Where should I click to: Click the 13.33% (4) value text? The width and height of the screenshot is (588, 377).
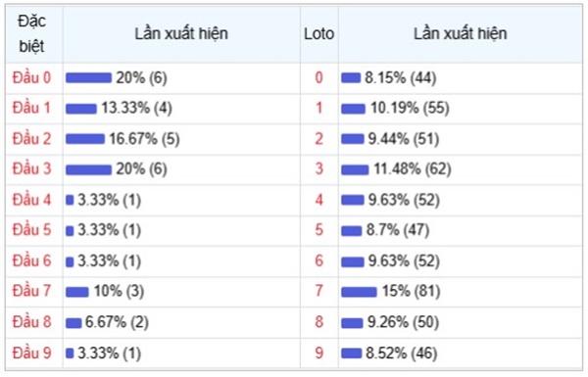point(137,109)
